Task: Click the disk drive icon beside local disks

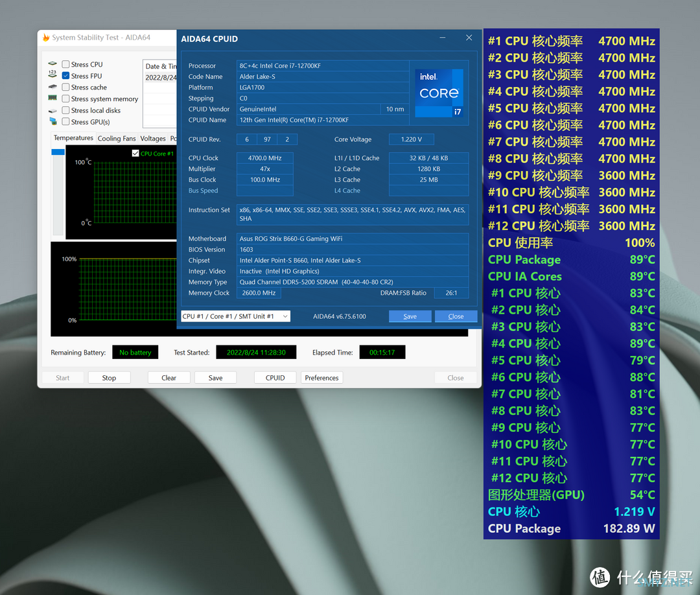Action: coord(52,110)
